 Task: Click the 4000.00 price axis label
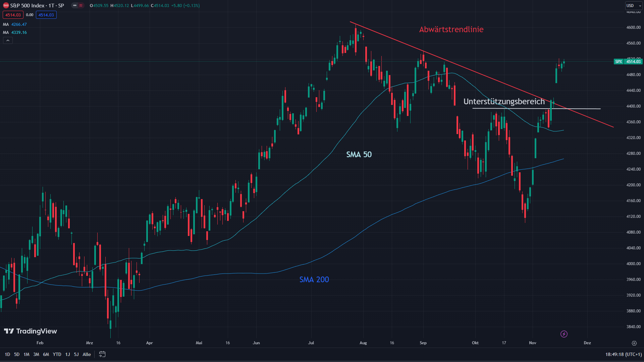(x=633, y=264)
